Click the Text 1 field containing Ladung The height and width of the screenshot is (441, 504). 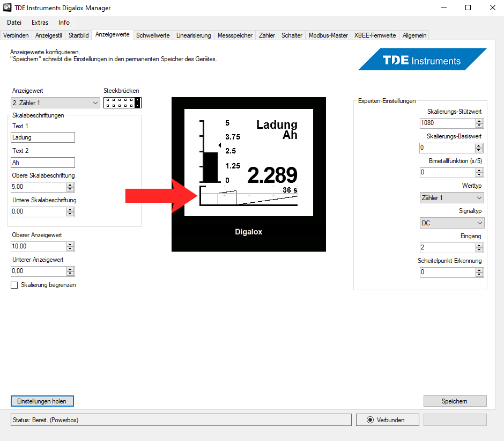(43, 137)
